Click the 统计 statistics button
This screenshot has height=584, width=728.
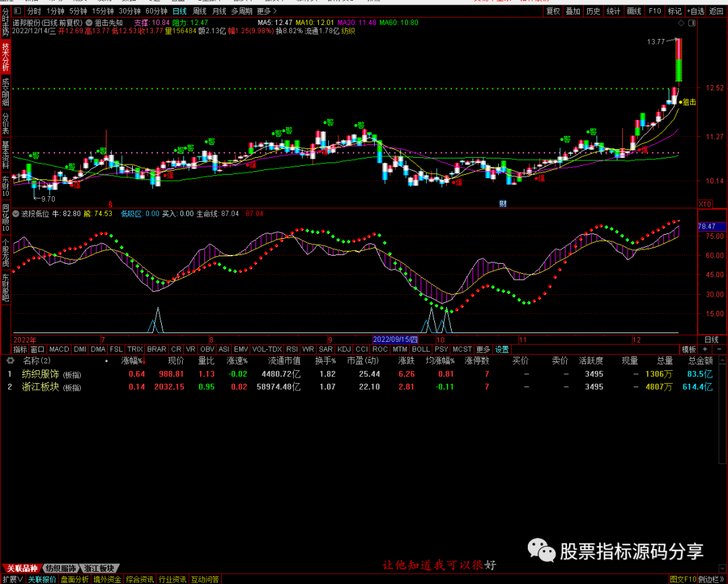pyautogui.click(x=613, y=11)
